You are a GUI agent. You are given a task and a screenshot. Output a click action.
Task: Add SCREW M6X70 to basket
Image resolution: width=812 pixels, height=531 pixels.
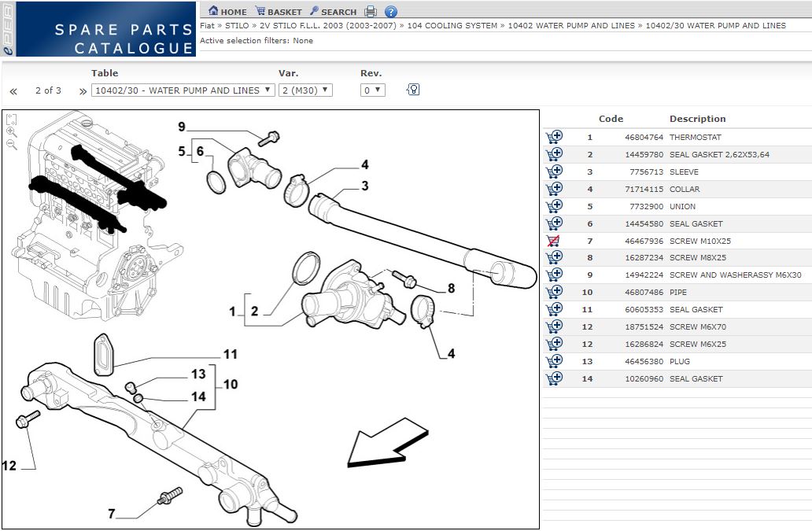point(554,326)
